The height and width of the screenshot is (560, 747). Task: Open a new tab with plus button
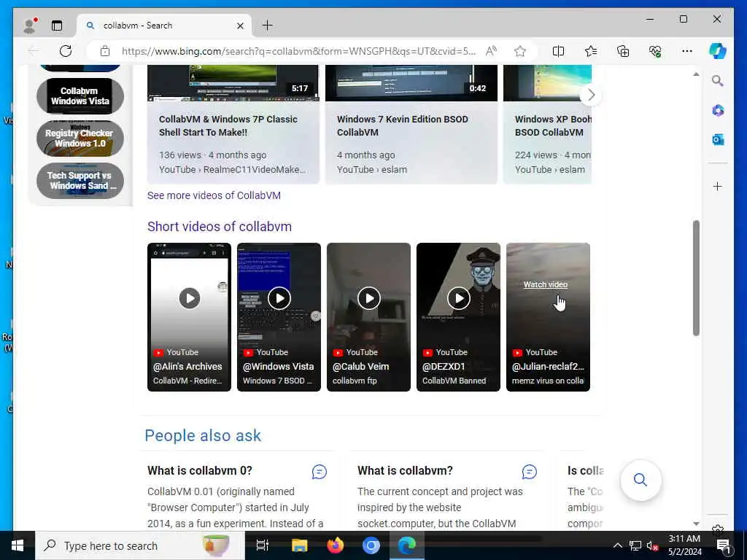pyautogui.click(x=267, y=26)
